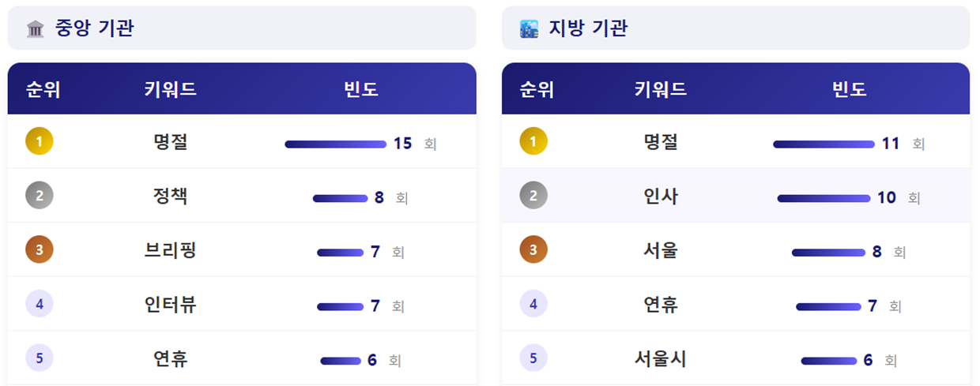Click the 브리핑 keyword in 중앙 기관

click(171, 250)
